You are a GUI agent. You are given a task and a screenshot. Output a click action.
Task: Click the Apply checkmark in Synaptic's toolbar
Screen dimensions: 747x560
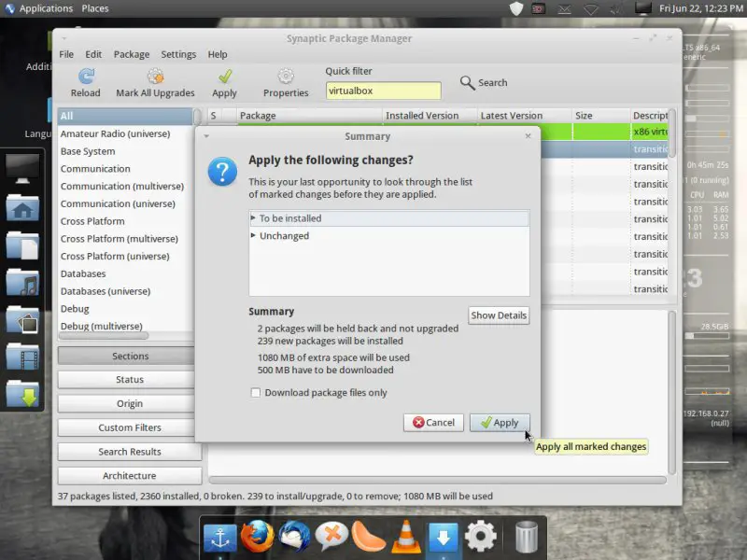(224, 83)
